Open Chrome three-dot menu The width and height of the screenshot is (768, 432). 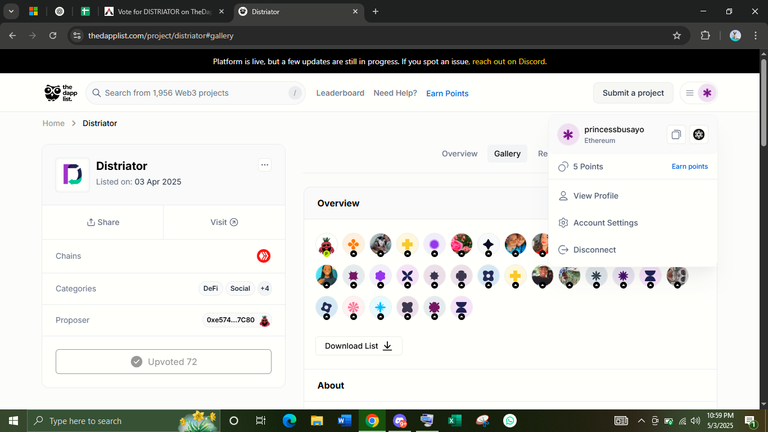[755, 35]
